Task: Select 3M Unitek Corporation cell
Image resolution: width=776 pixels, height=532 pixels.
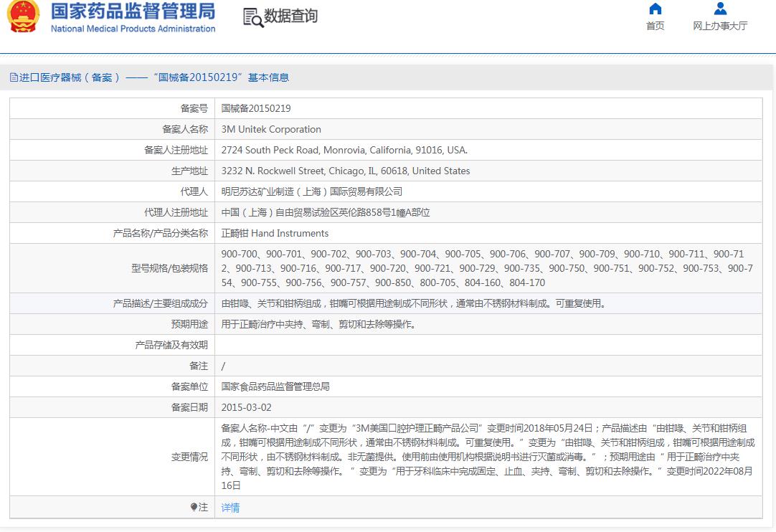Action: [488, 129]
